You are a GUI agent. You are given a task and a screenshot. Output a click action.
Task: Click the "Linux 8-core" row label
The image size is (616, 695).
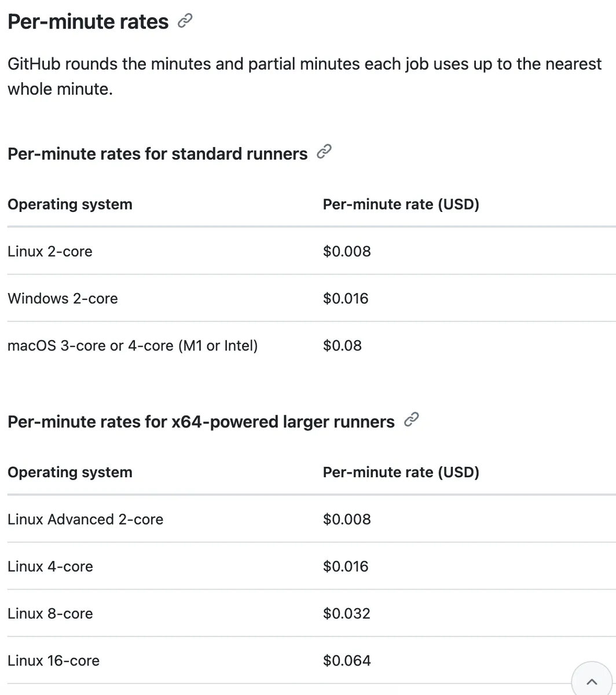pyautogui.click(x=50, y=614)
